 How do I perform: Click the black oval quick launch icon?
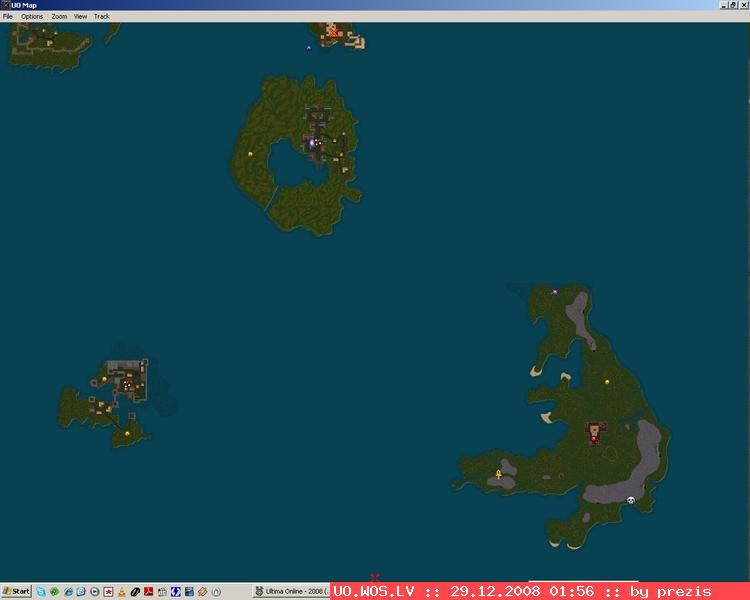[135, 592]
